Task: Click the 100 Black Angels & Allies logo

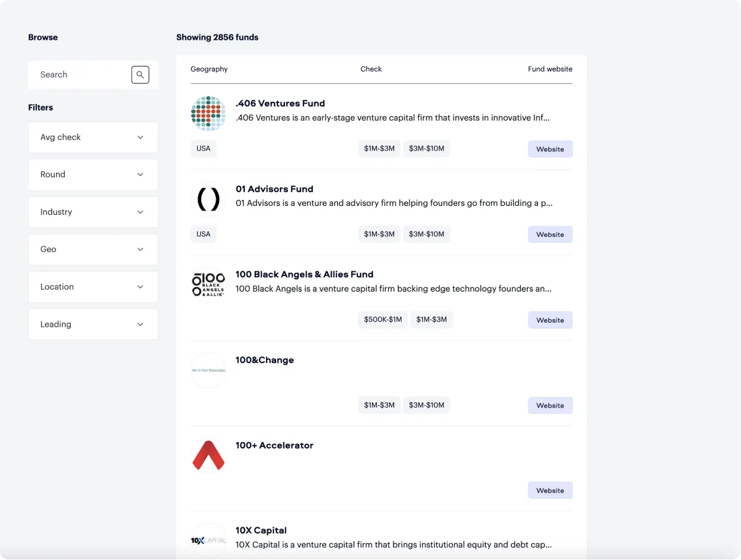Action: (x=208, y=284)
